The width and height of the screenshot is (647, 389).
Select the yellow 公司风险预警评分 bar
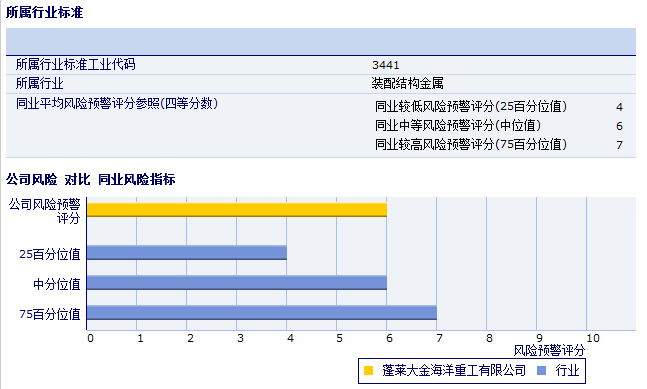pos(237,210)
